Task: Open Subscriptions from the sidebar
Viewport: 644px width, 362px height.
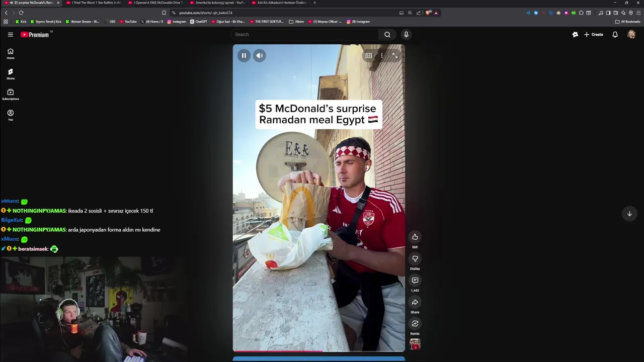Action: [x=10, y=95]
